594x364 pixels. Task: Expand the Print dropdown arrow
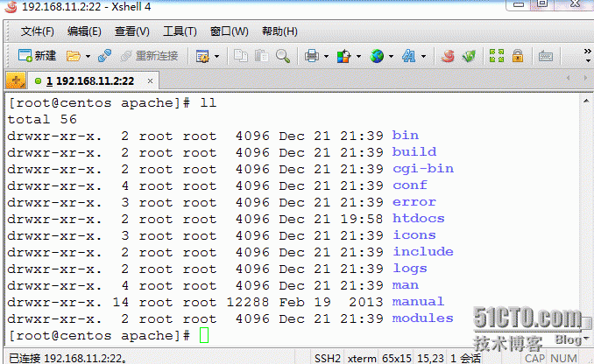[326, 57]
